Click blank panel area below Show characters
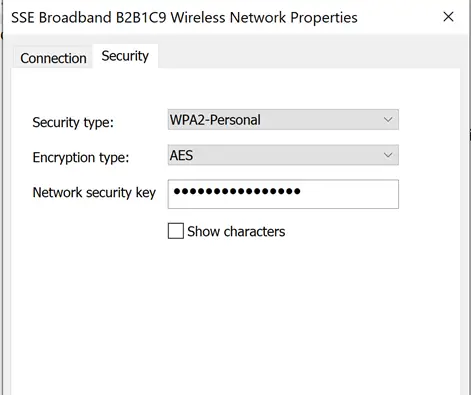This screenshot has width=471, height=395. tap(235, 317)
